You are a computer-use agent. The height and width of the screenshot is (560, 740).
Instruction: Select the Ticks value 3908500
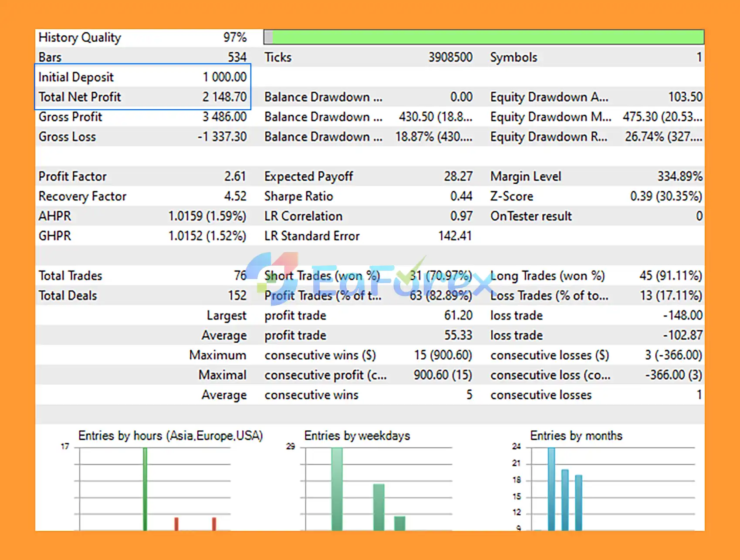click(x=450, y=57)
